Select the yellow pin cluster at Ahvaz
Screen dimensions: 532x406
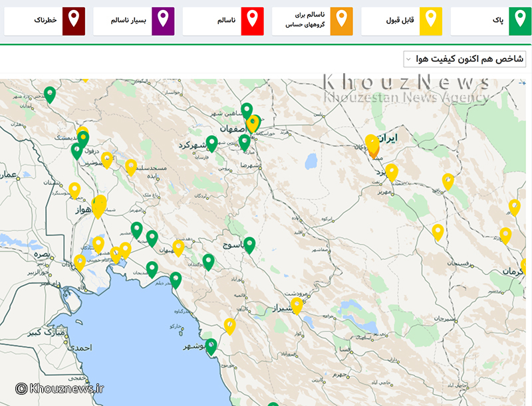point(98,207)
